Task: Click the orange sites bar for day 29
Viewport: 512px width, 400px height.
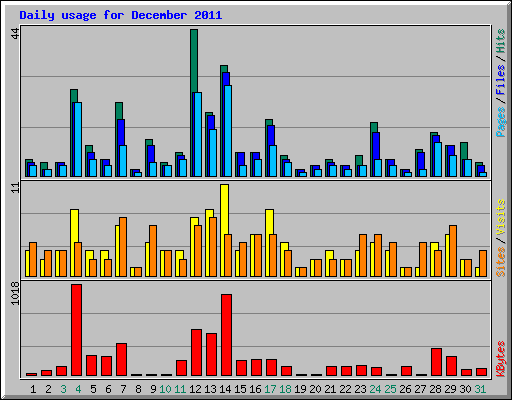Action: point(453,251)
